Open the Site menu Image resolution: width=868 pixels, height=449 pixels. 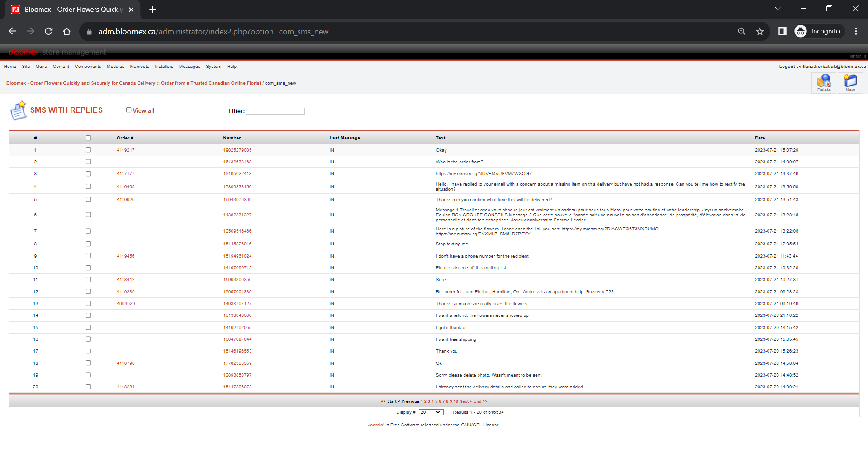click(x=26, y=67)
